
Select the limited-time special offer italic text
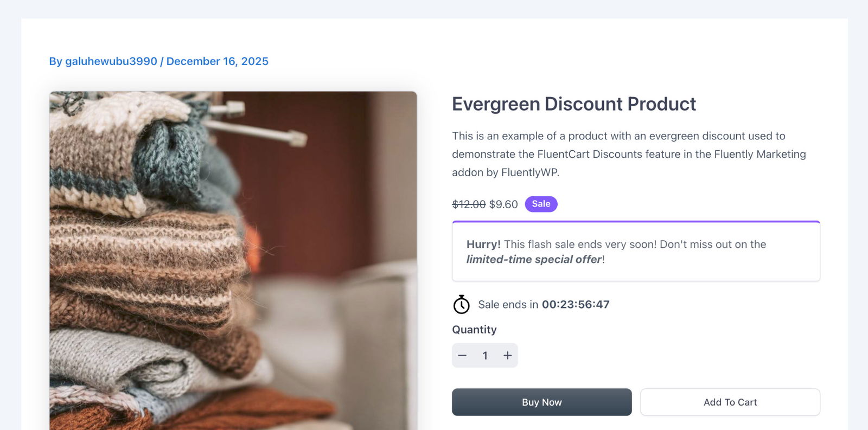point(533,259)
